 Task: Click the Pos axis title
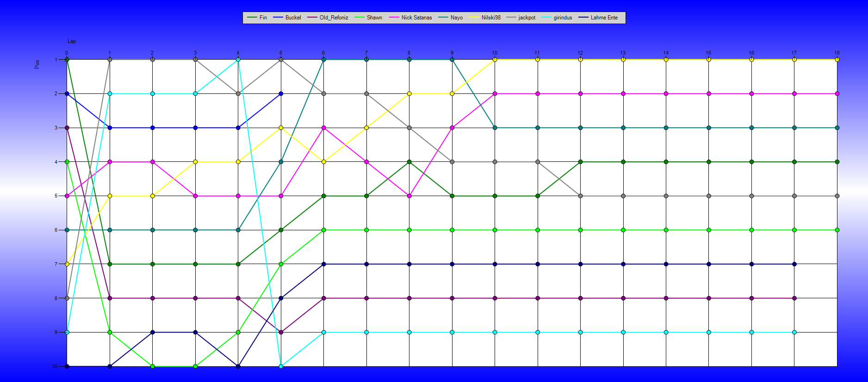pos(37,64)
